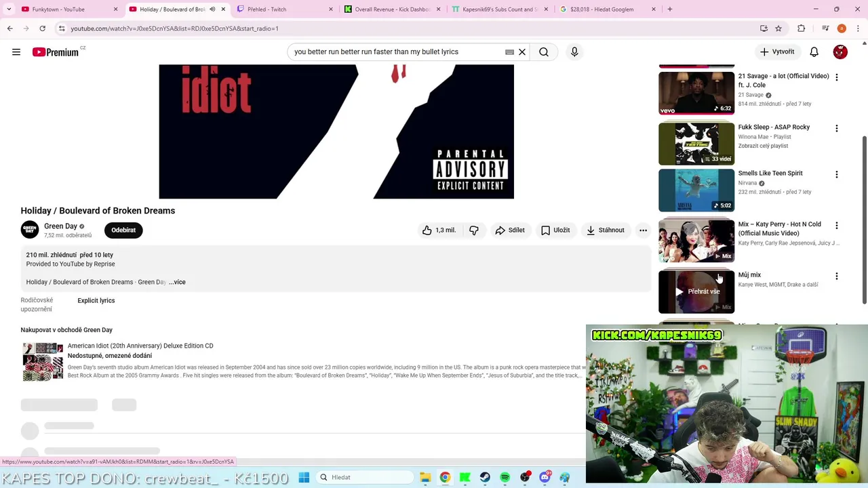Dislike the video with thumbs down
The image size is (868, 488).
[x=474, y=230]
